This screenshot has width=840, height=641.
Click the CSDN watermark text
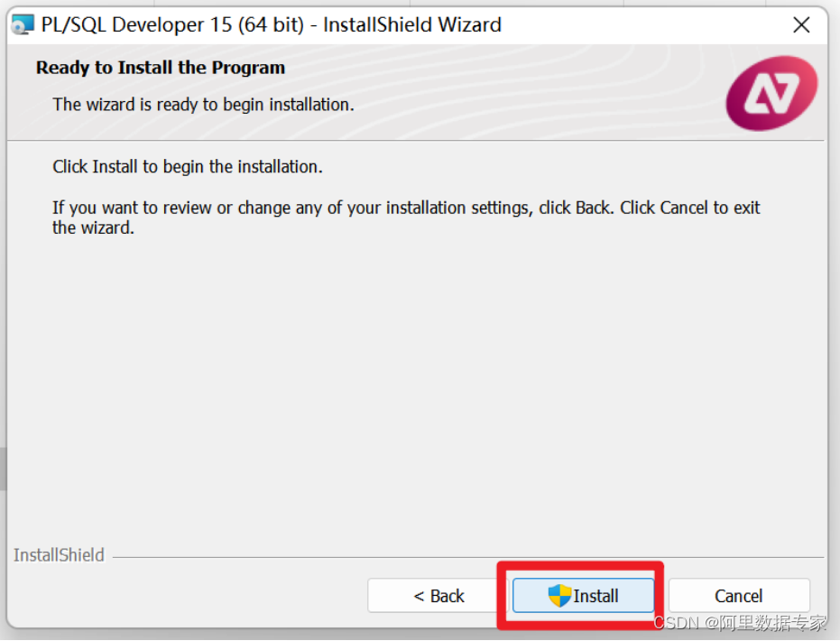point(740,623)
